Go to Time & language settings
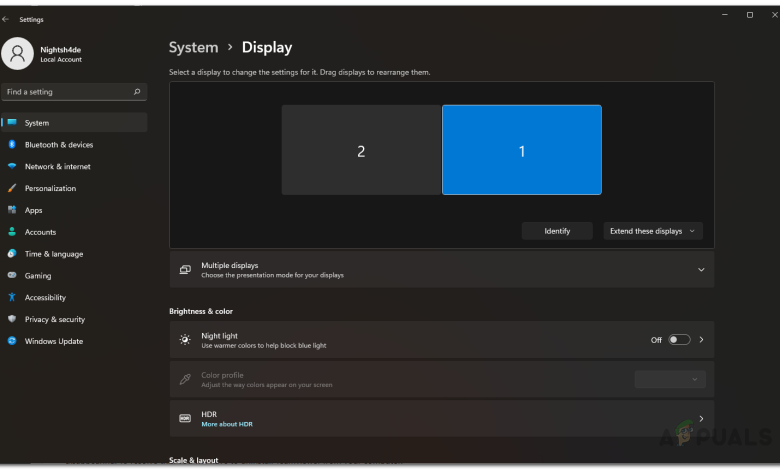 pyautogui.click(x=53, y=254)
